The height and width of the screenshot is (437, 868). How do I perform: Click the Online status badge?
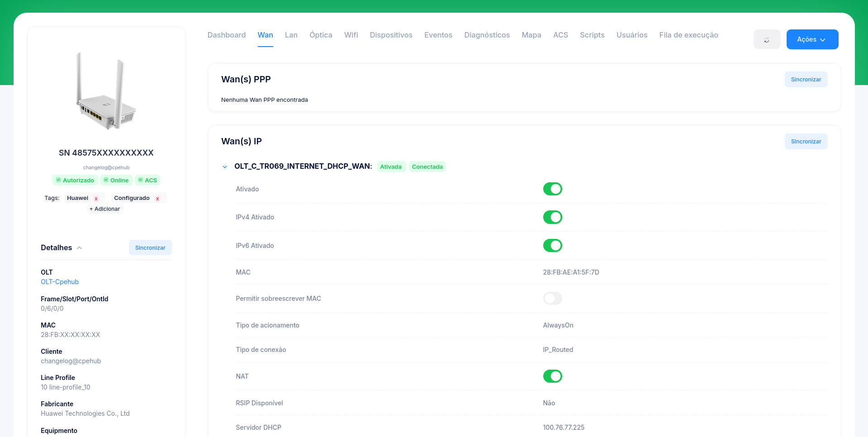pyautogui.click(x=116, y=180)
